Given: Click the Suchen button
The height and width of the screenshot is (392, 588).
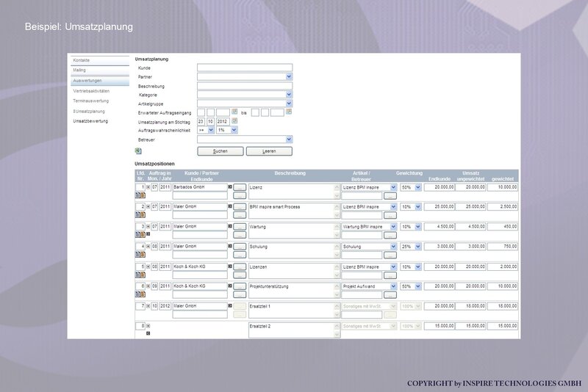Looking at the screenshot, I should (220, 151).
